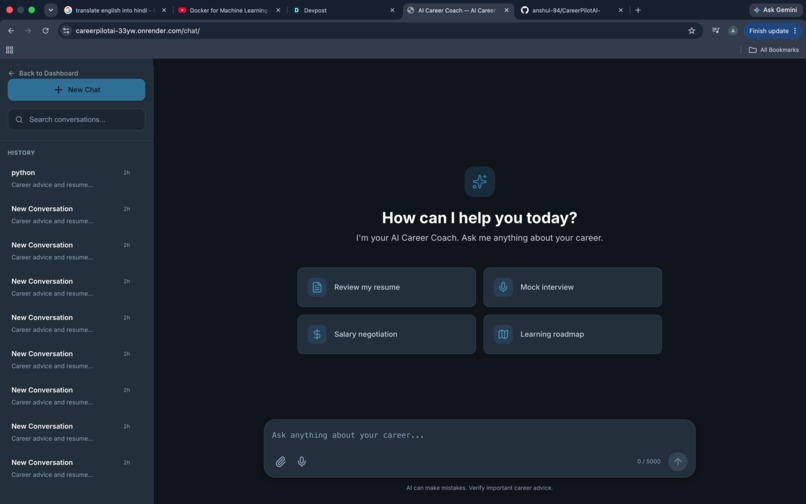
Task: Focus the Search conversations field
Action: click(x=76, y=119)
